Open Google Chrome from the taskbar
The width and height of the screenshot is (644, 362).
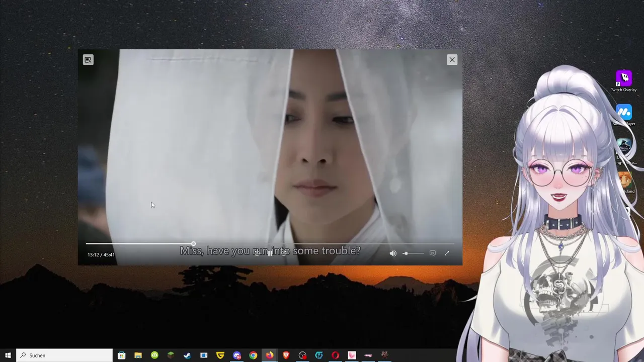253,355
